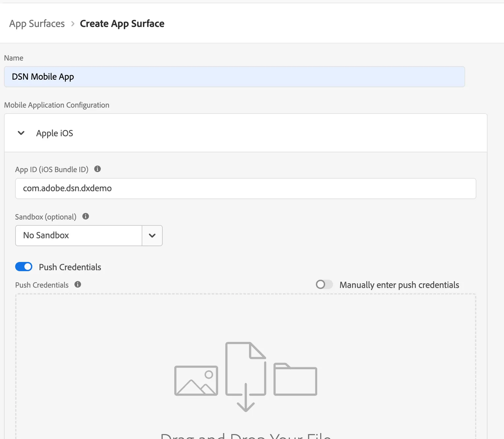This screenshot has width=504, height=439.
Task: Click the Name field label
Action: tap(14, 58)
